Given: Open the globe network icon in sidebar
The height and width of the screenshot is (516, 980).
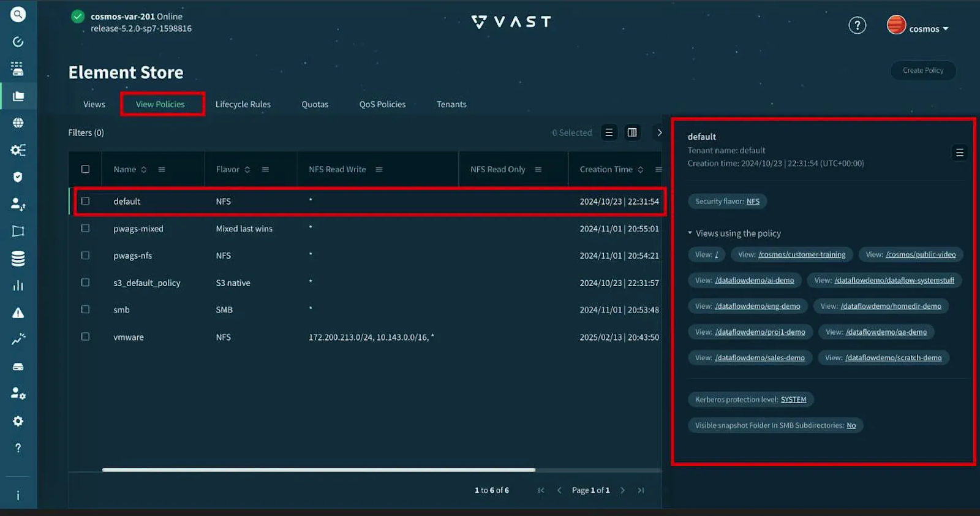Looking at the screenshot, I should (18, 123).
